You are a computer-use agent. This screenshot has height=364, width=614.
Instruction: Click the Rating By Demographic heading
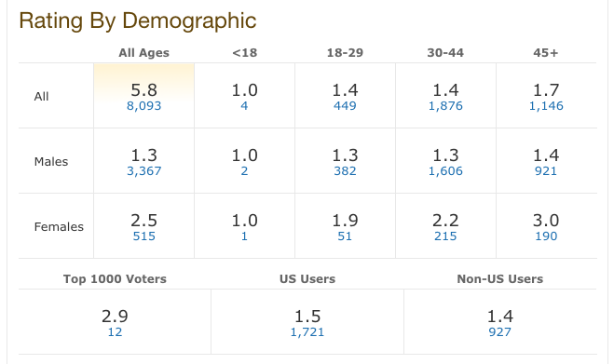point(138,20)
